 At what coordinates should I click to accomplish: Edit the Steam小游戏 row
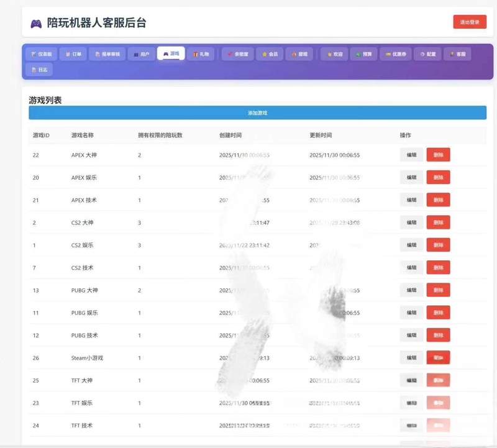411,357
